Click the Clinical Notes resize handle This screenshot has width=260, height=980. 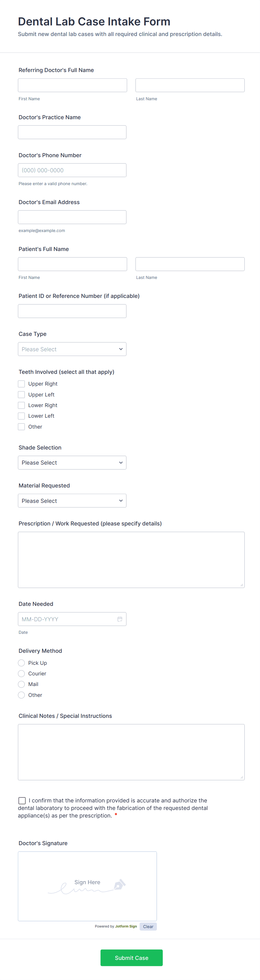[242, 777]
